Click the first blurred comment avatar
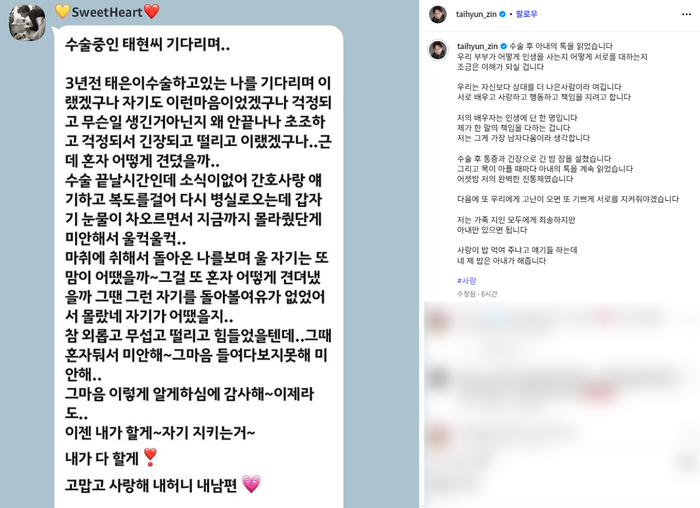 point(438,321)
